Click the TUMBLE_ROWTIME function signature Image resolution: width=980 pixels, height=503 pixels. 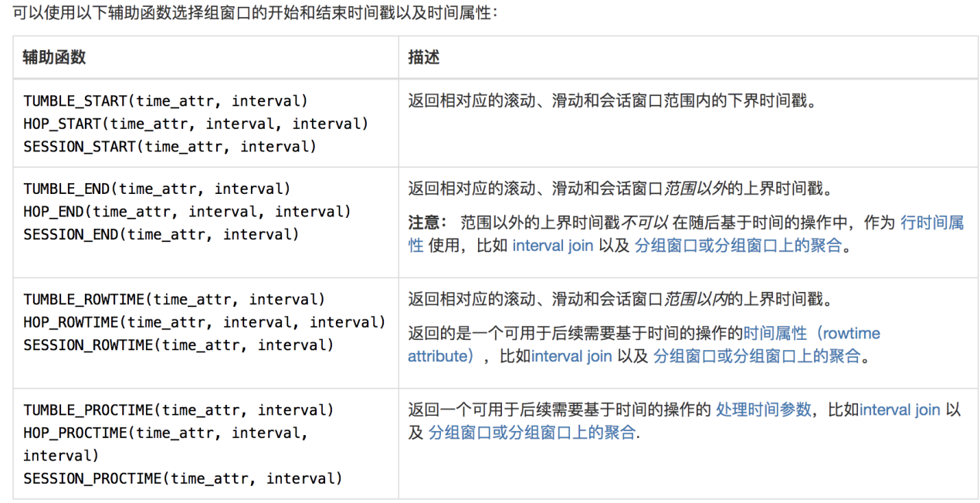(x=175, y=299)
